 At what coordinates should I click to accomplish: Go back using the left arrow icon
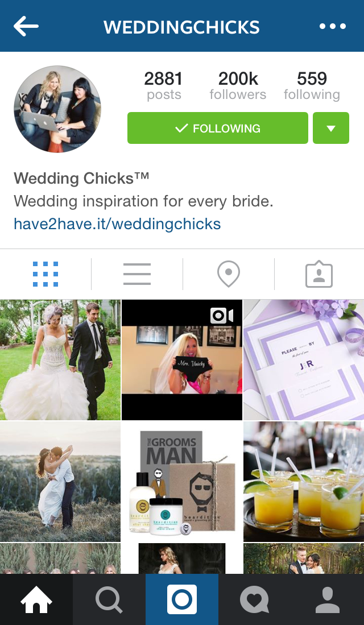tap(26, 26)
